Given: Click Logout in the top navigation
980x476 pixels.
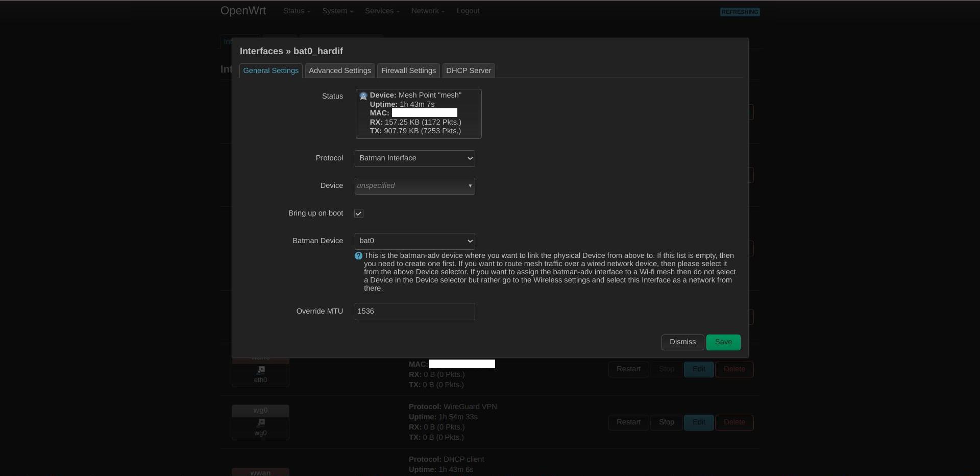Looking at the screenshot, I should pos(468,11).
